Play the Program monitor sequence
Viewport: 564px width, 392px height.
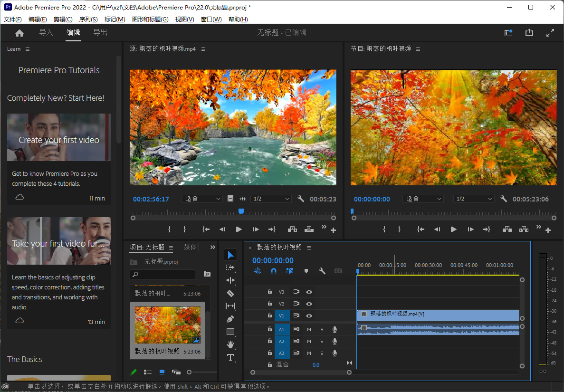[453, 229]
